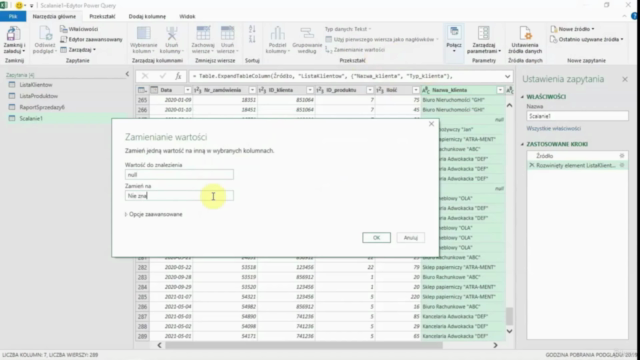Click the vertical scrollbar down arrow
The height and width of the screenshot is (360, 640).
click(509, 331)
